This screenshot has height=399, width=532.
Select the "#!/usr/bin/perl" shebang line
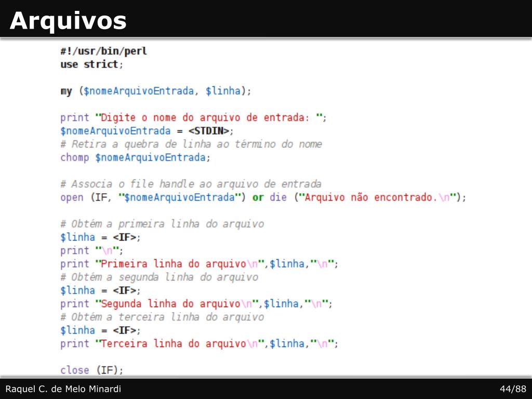(x=104, y=51)
